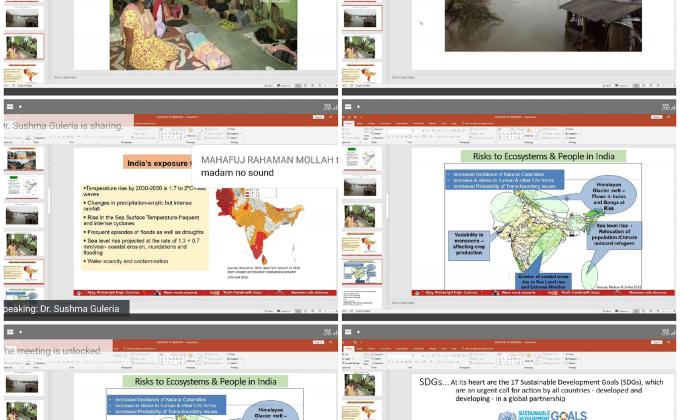Select the "India's exposure" slide title
680x420 pixels.
[x=160, y=163]
